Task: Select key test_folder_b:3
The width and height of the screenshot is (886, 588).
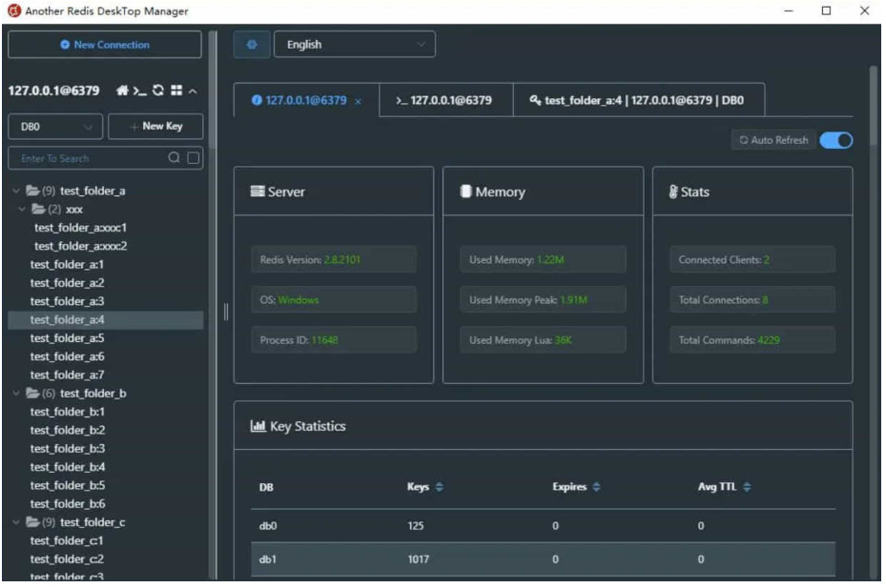Action: pos(68,449)
